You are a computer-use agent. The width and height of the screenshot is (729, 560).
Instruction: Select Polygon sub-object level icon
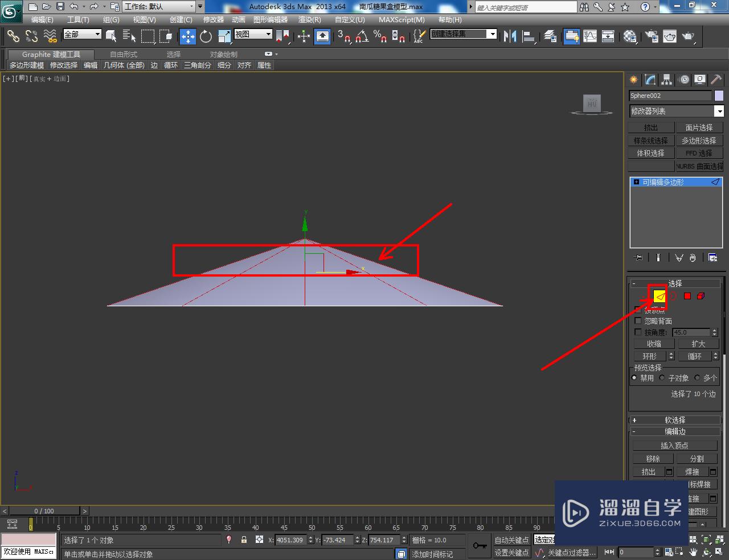point(687,296)
